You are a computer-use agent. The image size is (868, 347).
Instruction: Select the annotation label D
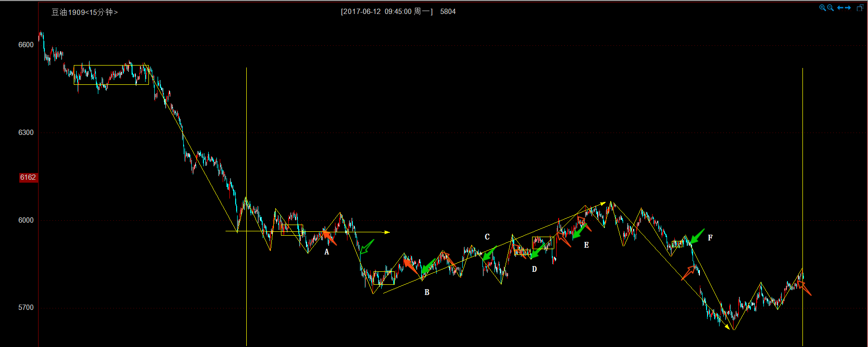click(x=534, y=269)
